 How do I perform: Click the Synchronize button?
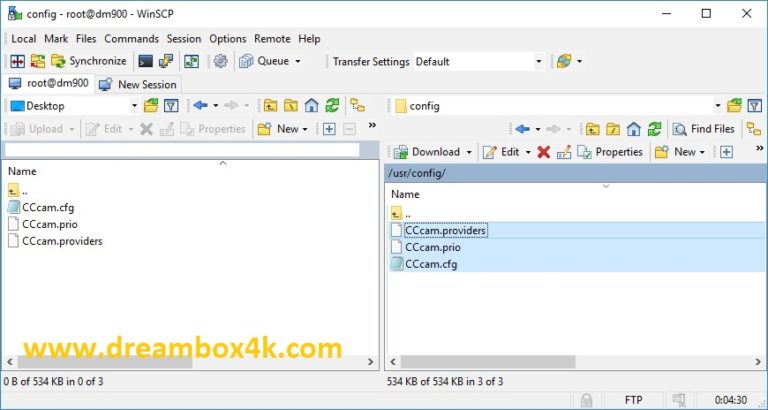click(x=89, y=61)
